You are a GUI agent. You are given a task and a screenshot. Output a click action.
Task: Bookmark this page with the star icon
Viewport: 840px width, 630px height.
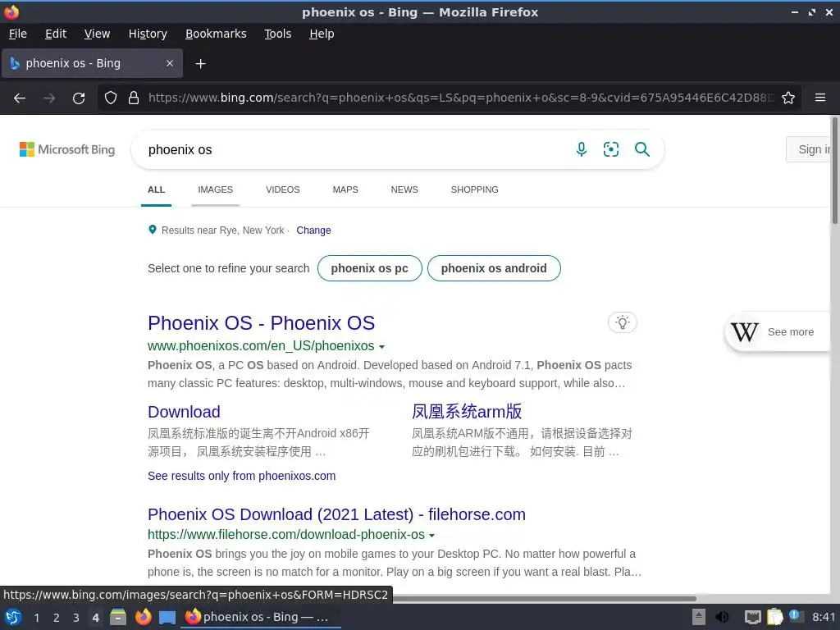tap(788, 98)
